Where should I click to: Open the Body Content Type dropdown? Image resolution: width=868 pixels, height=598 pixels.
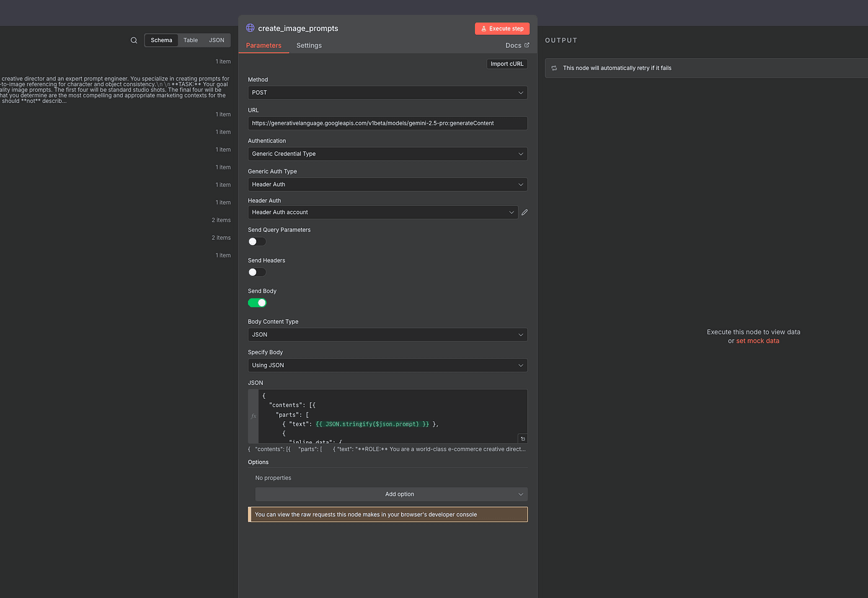pos(387,334)
